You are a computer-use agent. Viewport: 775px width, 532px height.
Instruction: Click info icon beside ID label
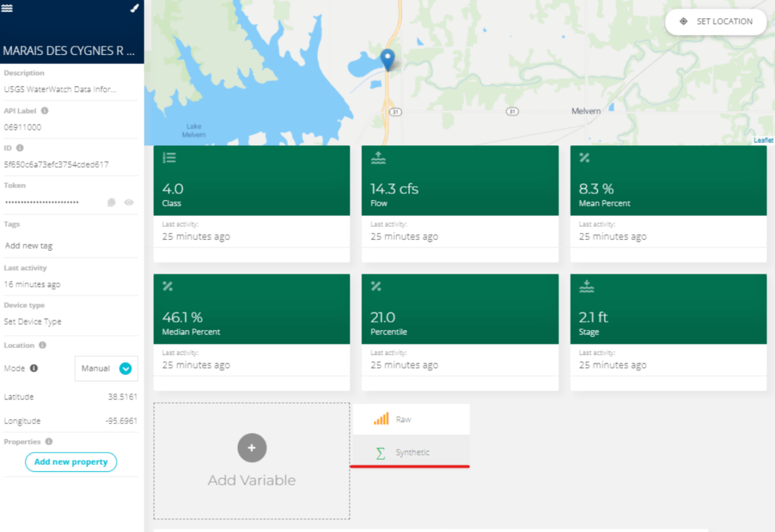pyautogui.click(x=20, y=148)
